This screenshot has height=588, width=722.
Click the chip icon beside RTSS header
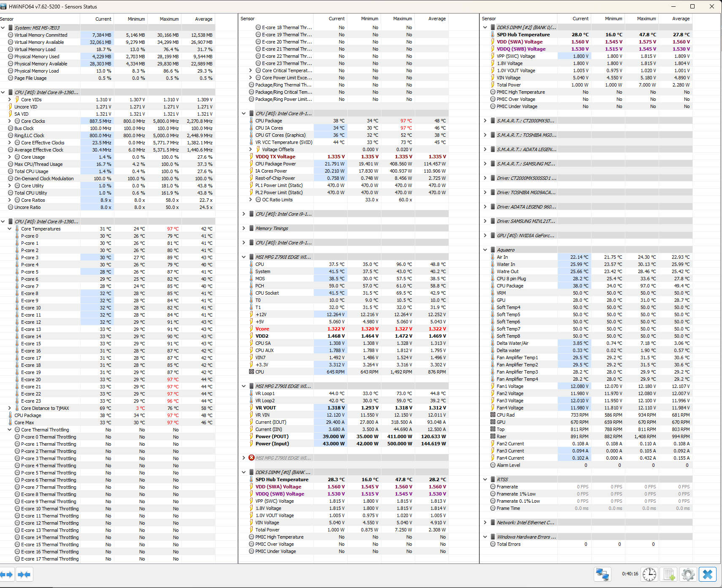click(492, 480)
